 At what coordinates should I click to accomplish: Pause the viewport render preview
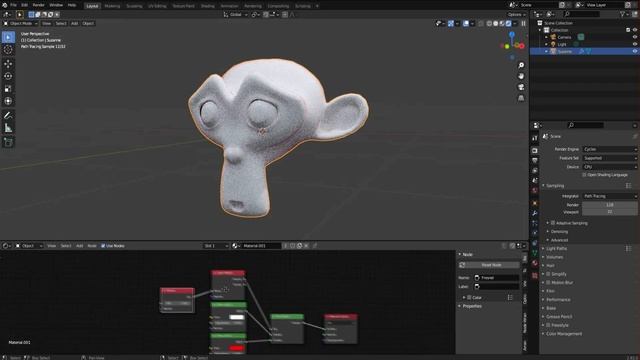[x=523, y=24]
